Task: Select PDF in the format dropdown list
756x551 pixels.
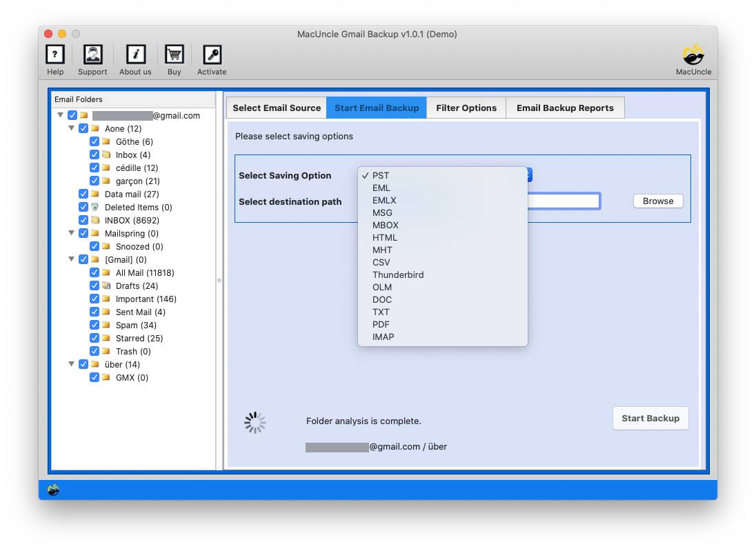Action: click(381, 324)
